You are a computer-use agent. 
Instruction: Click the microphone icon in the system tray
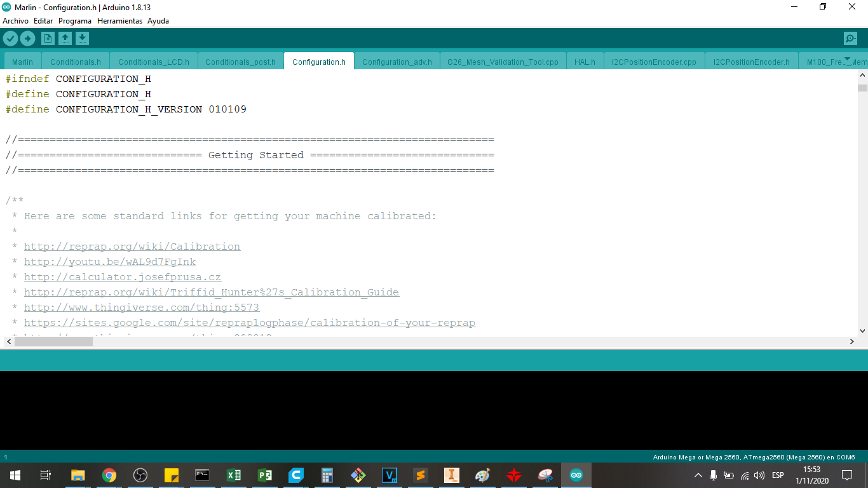tap(714, 475)
